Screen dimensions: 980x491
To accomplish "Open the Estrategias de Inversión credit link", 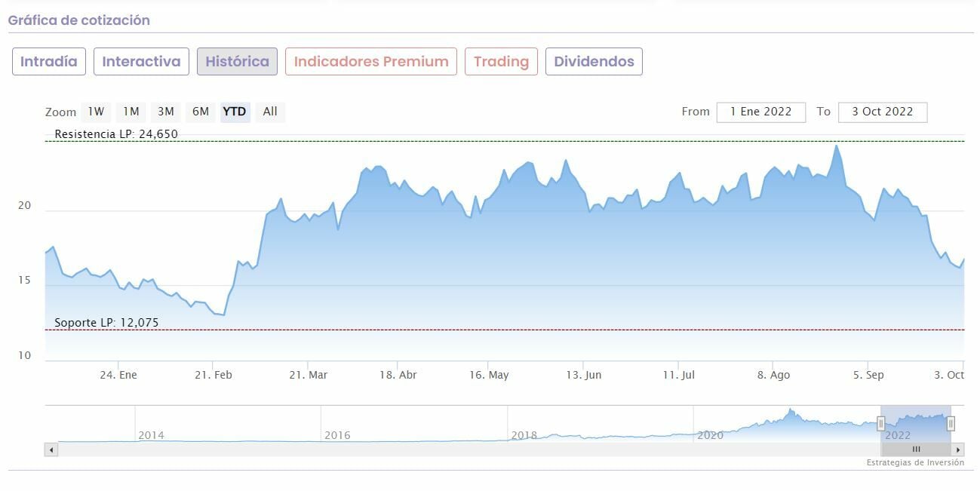I will click(914, 463).
